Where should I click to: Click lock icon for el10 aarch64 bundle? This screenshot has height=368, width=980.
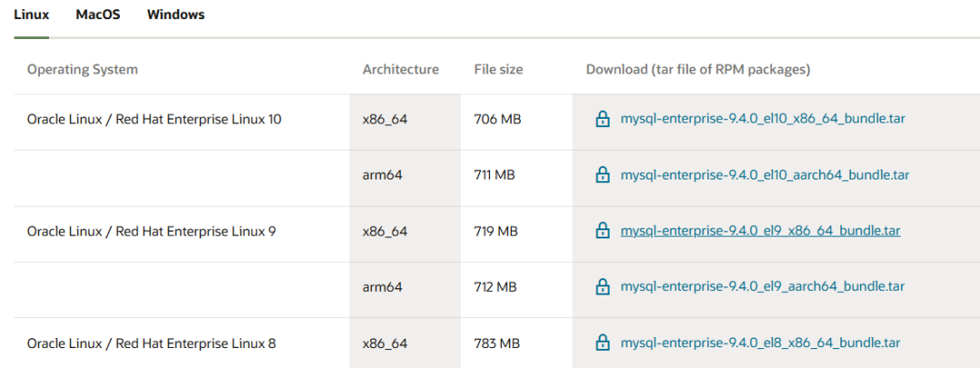click(x=602, y=175)
